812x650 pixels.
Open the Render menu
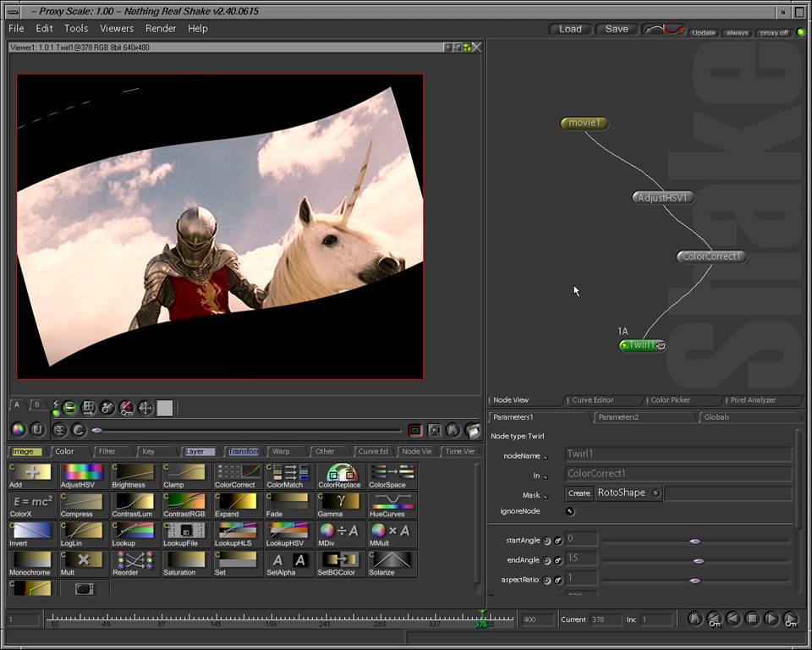point(161,28)
